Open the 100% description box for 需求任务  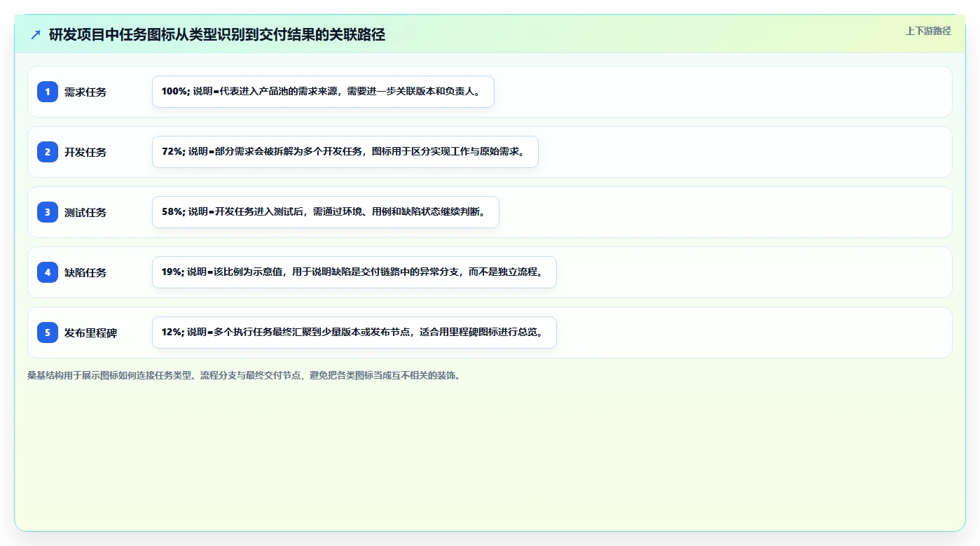tap(323, 92)
